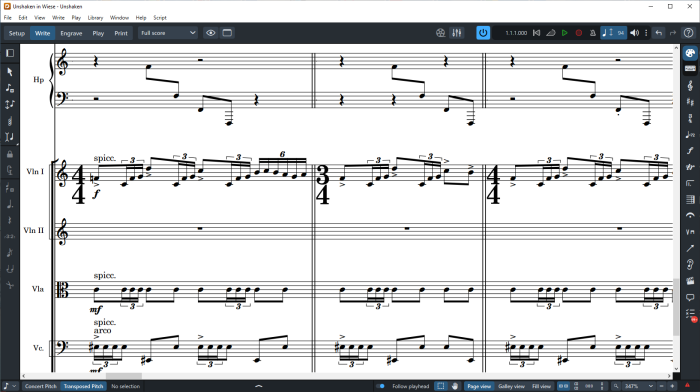Viewport: 700px width, 392px height.
Task: Start playback with the green play button
Action: 565,33
